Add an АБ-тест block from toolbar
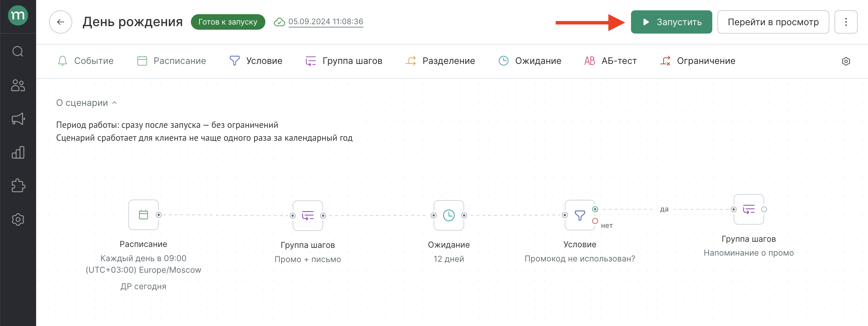Viewport: 868px width, 326px height. (610, 61)
